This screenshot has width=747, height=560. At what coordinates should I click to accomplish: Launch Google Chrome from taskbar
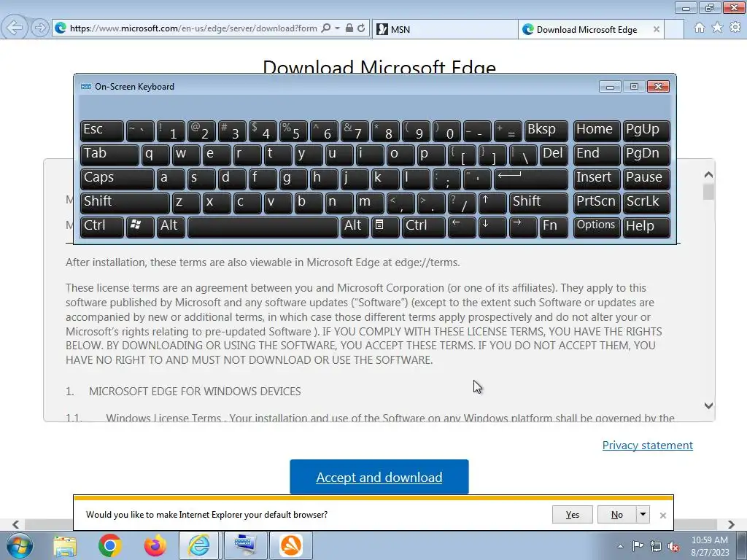109,545
